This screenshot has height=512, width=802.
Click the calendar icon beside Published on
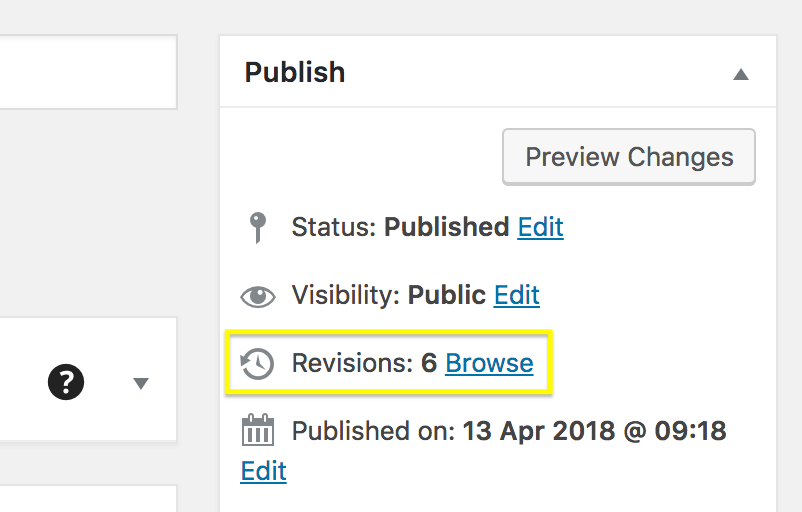coord(258,432)
